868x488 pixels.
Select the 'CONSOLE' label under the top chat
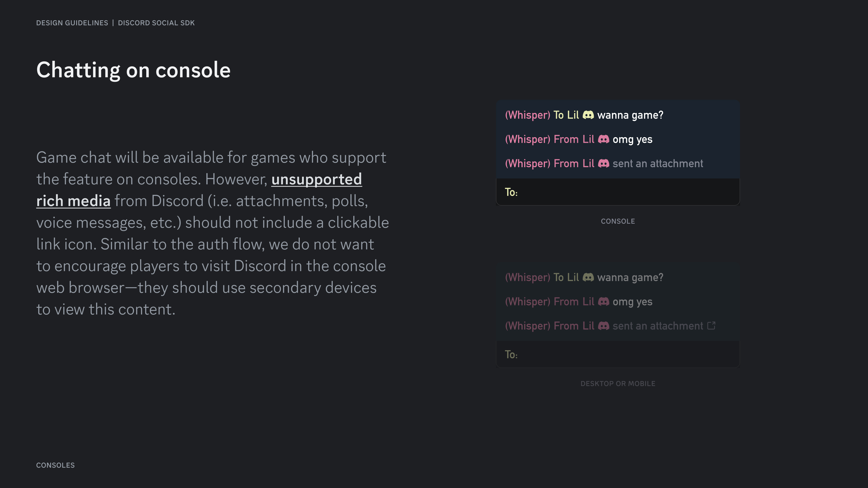(618, 221)
